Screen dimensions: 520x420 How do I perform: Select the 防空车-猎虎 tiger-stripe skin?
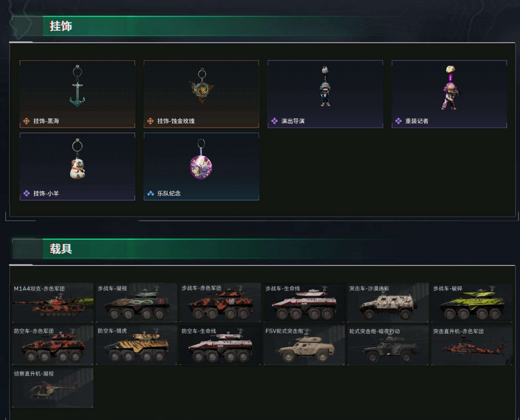(x=137, y=345)
